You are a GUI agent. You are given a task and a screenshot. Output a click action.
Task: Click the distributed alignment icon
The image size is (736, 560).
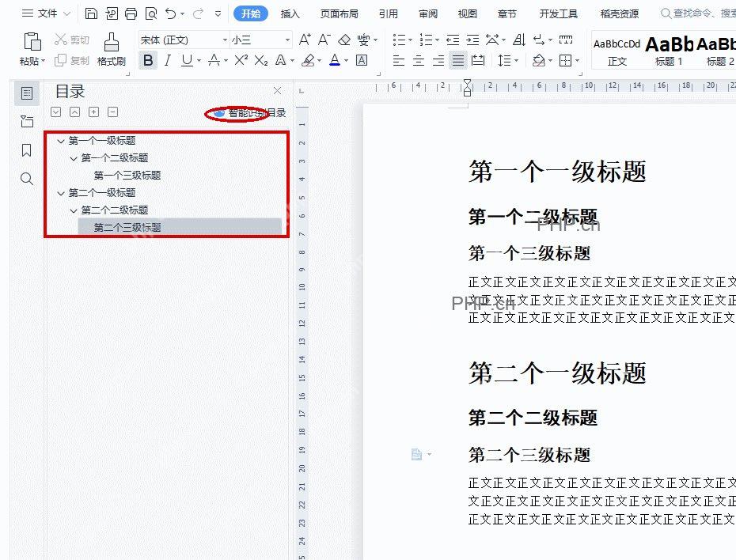[478, 60]
